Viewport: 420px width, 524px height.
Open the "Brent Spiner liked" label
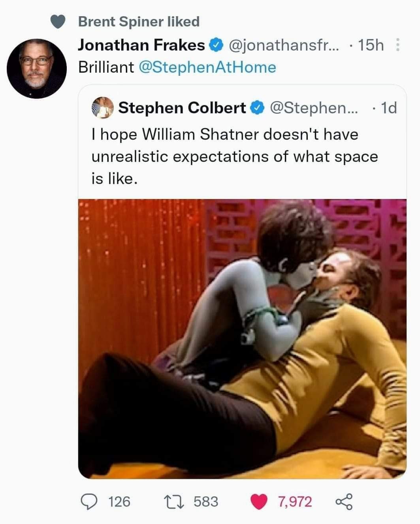(x=139, y=22)
